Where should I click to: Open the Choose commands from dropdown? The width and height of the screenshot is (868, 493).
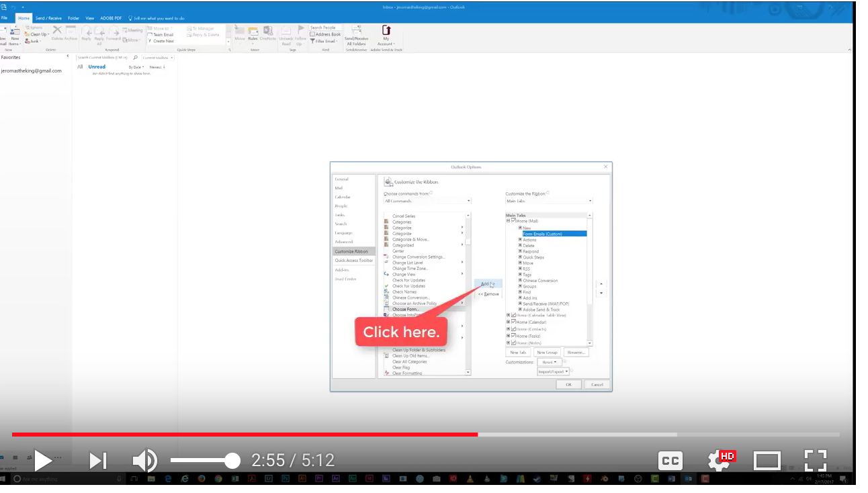click(x=427, y=201)
